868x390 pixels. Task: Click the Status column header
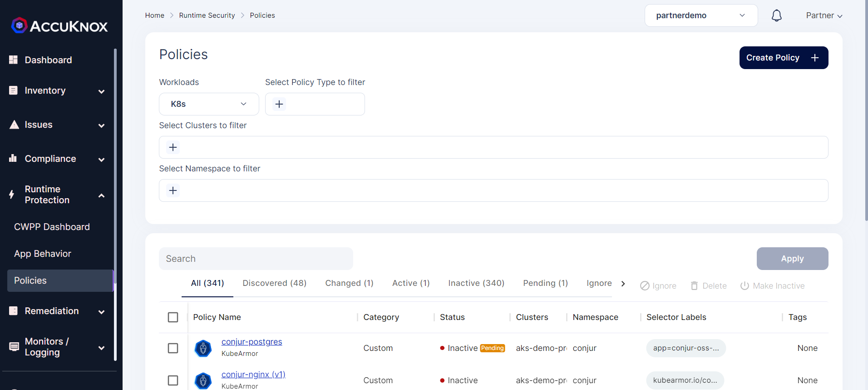[x=452, y=317]
